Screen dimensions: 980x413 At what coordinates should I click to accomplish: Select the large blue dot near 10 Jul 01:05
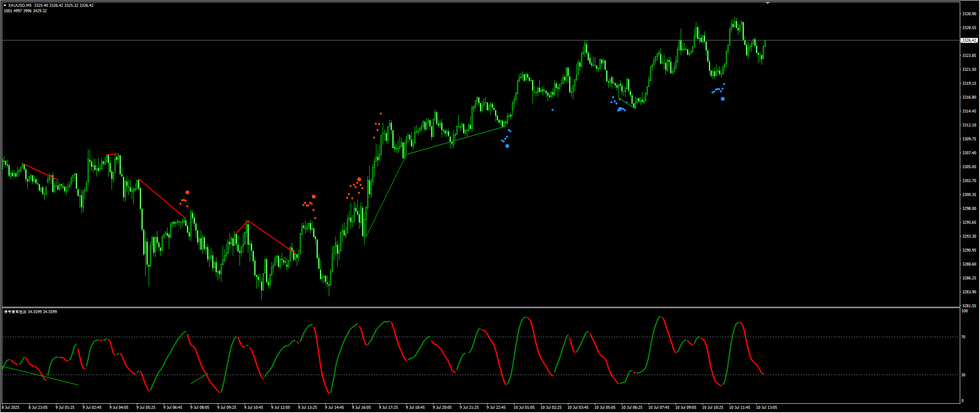[x=507, y=146]
